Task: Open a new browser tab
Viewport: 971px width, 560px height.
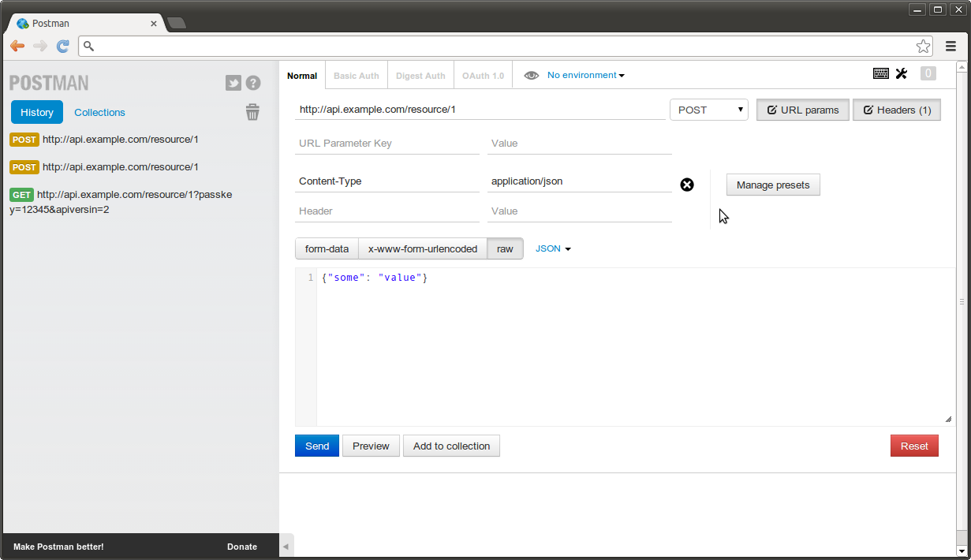Action: click(177, 24)
